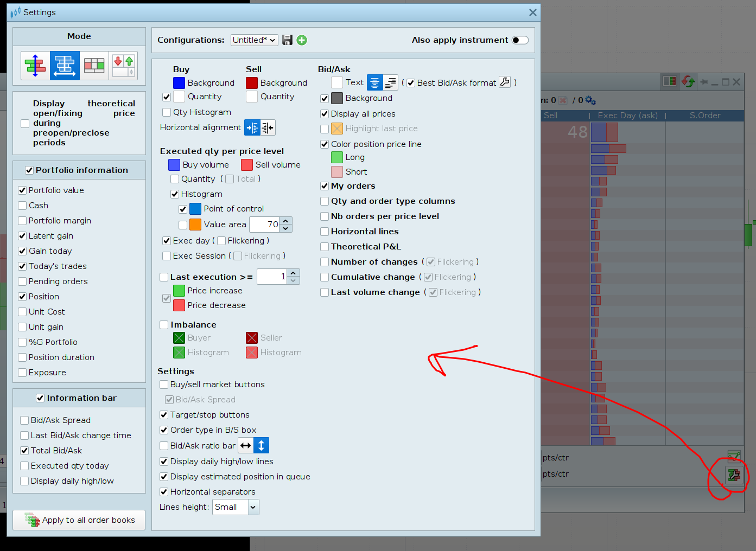756x551 pixels.
Task: Choose centered Bid/Ask text alignment
Action: pos(375,82)
